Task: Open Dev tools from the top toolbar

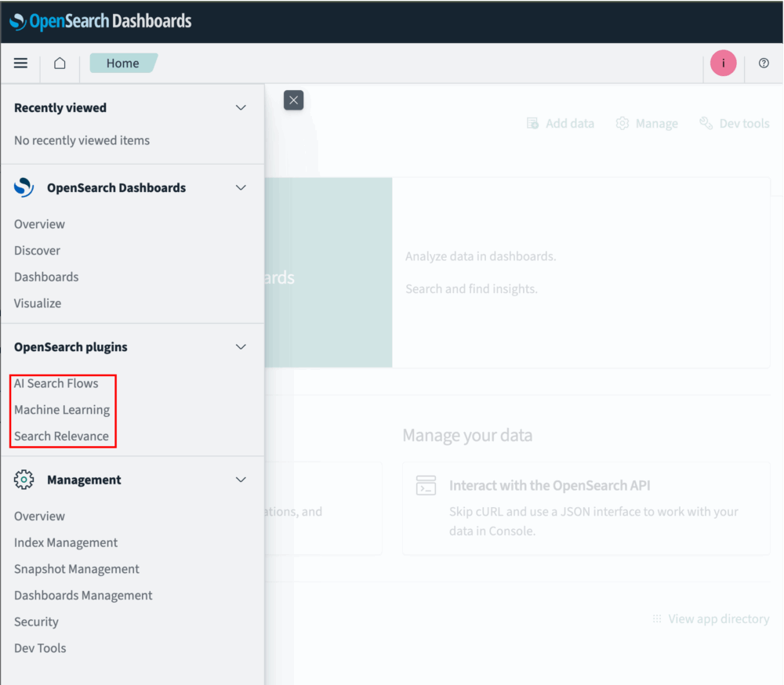Action: [734, 123]
